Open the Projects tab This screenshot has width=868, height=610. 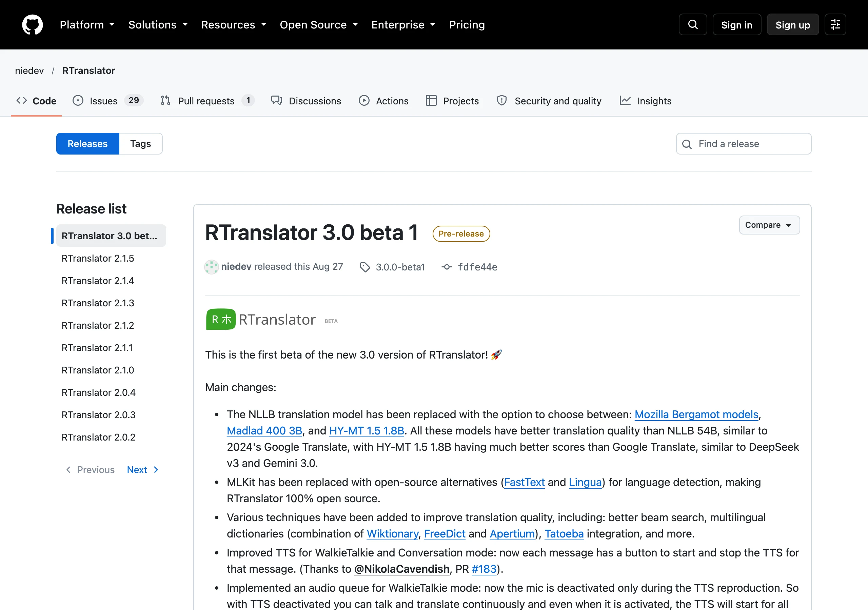pyautogui.click(x=452, y=101)
